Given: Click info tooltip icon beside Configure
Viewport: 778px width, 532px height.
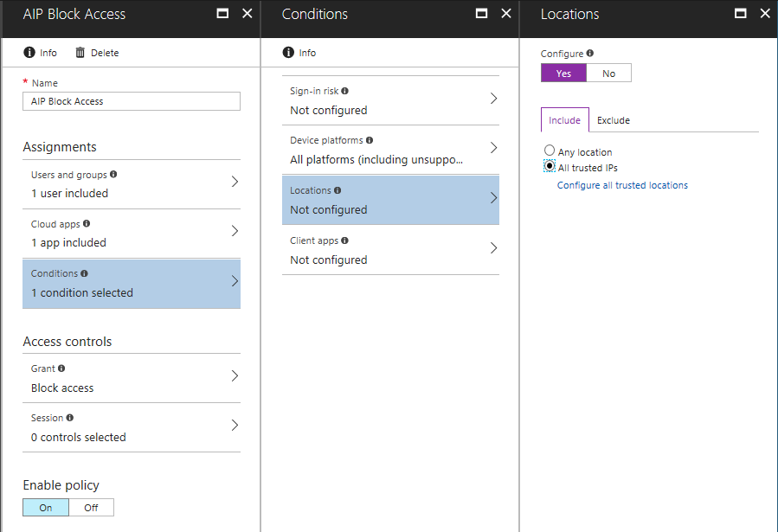Looking at the screenshot, I should coord(590,53).
